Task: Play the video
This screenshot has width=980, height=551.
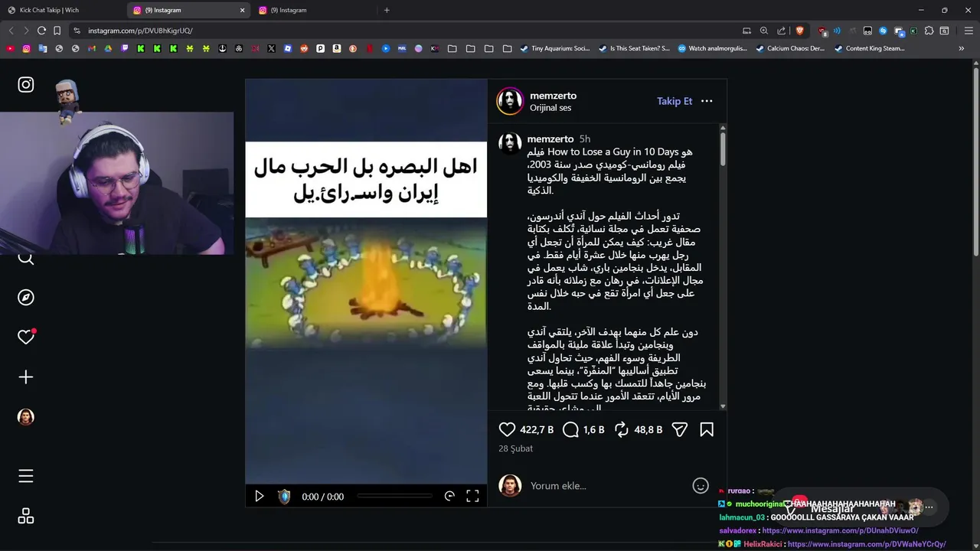Action: (x=260, y=497)
